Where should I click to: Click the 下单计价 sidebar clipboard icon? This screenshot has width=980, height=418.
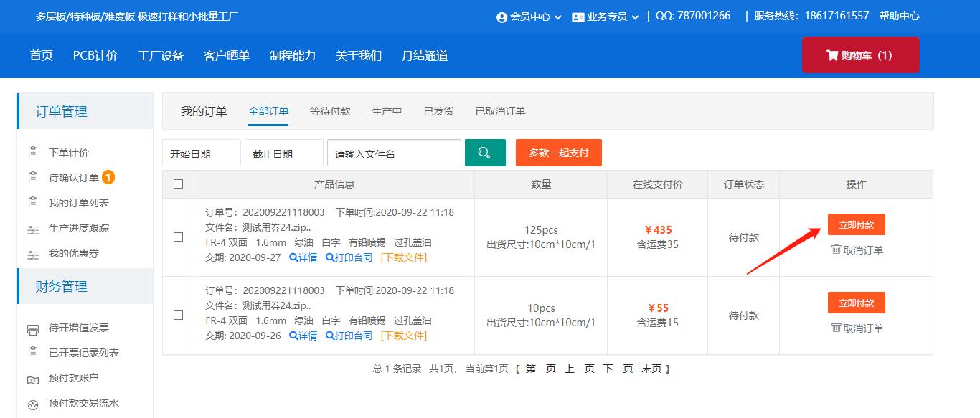pyautogui.click(x=33, y=152)
